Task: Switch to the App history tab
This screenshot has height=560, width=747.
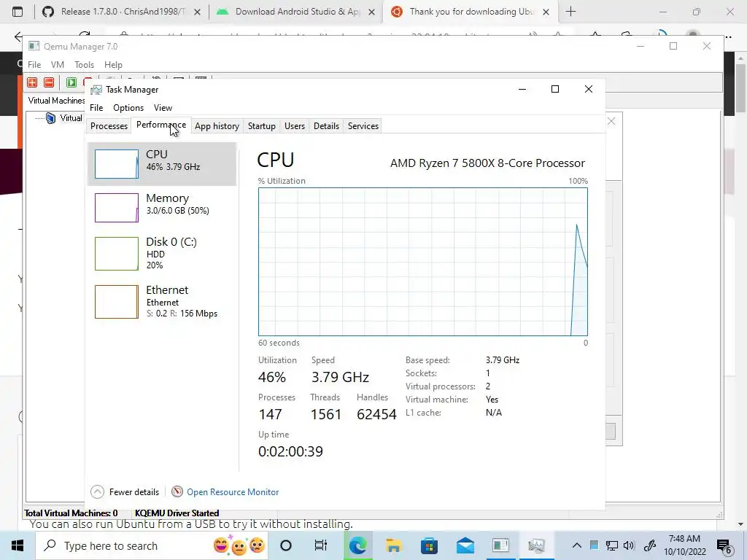Action: click(217, 126)
